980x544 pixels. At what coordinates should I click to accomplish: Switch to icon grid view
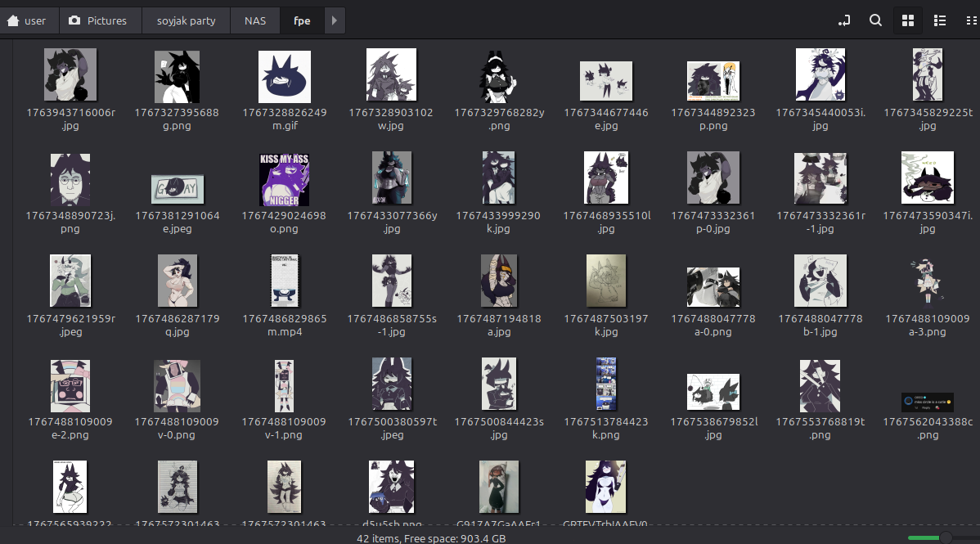pos(907,20)
